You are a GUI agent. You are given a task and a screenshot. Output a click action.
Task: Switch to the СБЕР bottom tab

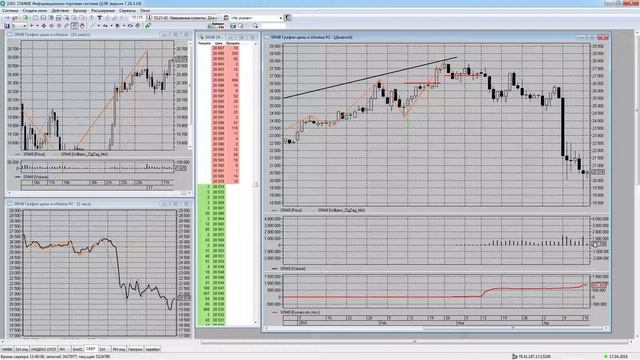point(91,349)
